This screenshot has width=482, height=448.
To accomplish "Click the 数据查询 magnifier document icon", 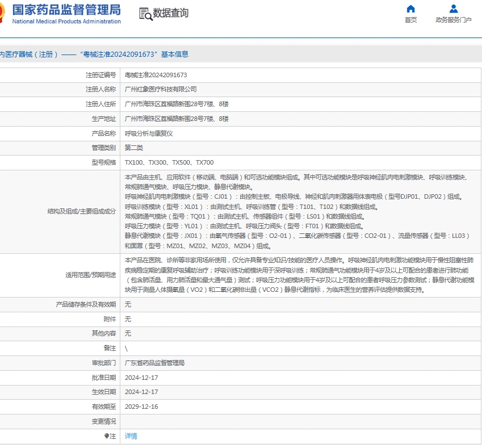I will (146, 14).
